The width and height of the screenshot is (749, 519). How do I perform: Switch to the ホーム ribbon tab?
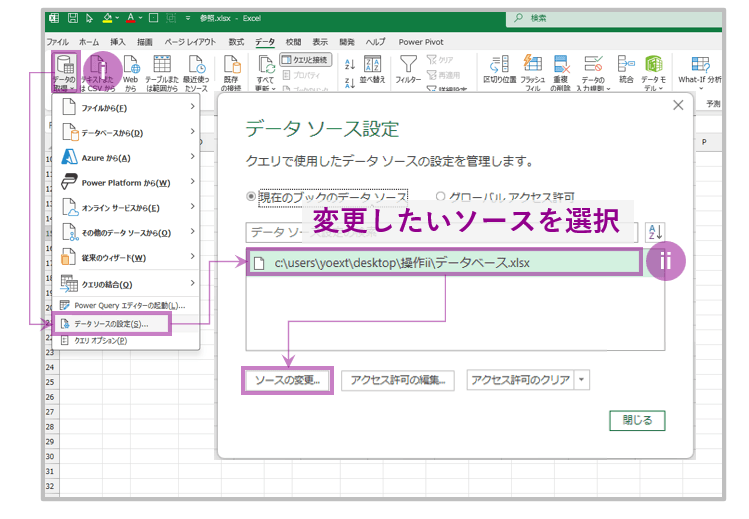point(89,42)
